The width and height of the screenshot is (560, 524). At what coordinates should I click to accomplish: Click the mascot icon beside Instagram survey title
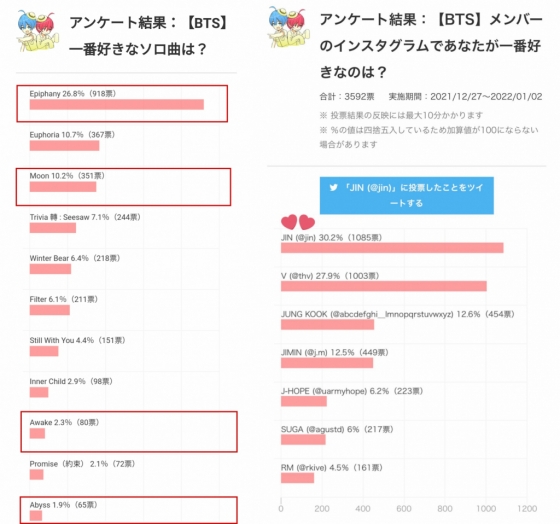click(x=289, y=27)
